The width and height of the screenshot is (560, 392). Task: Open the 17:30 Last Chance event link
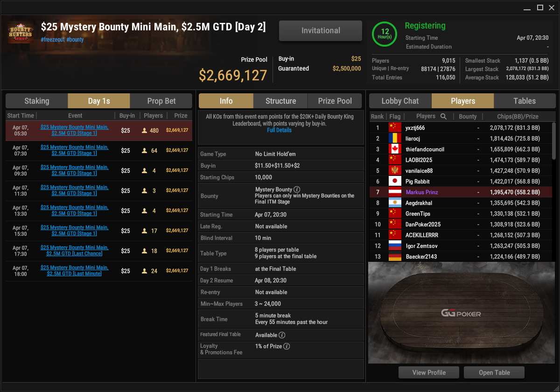75,251
